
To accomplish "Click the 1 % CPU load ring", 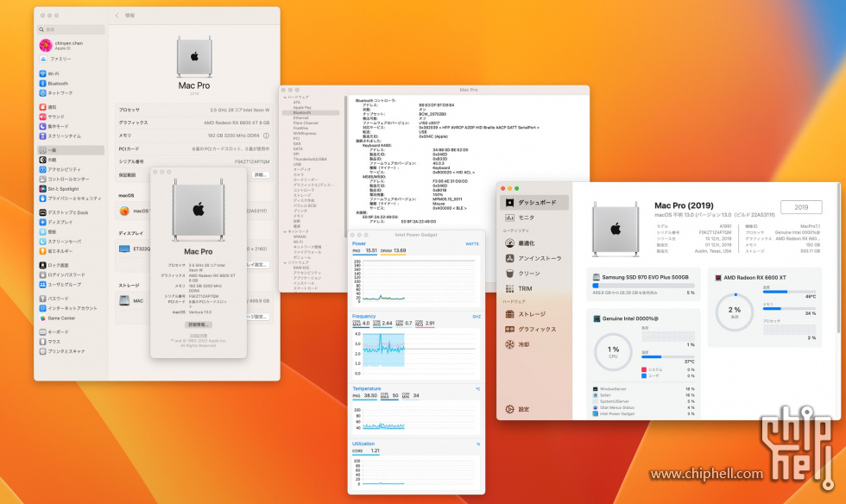I will (613, 352).
